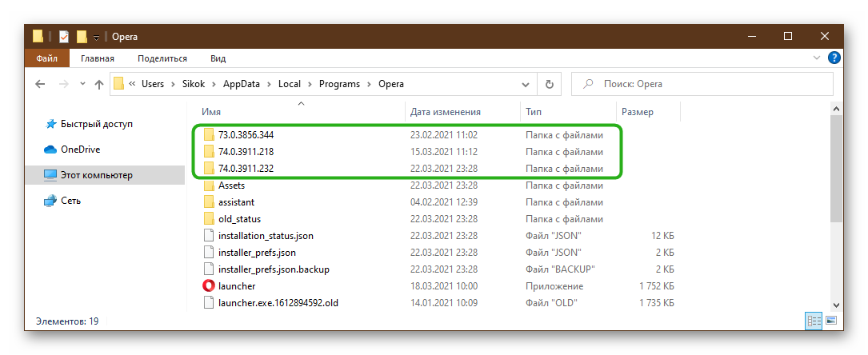Click the Assets folder icon
Viewport: 868px width, 355px height.
[x=208, y=185]
